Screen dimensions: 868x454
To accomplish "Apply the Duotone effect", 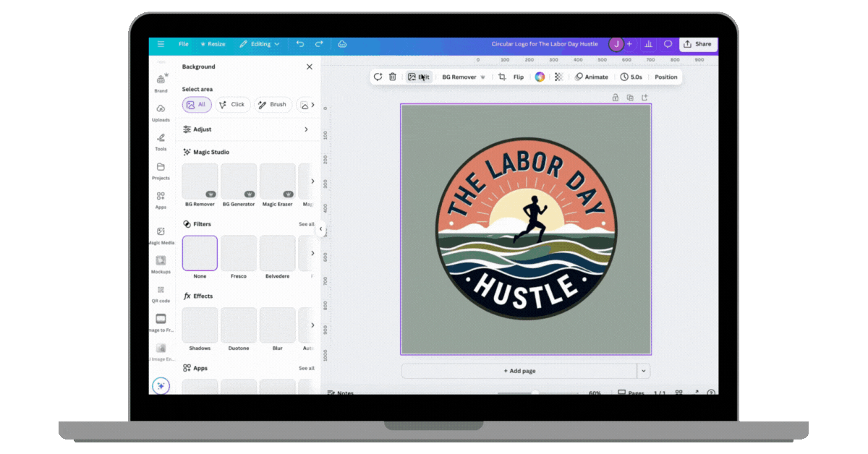I will pos(239,325).
